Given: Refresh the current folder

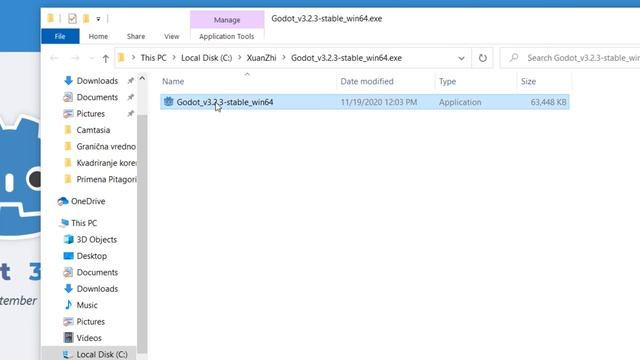Looking at the screenshot, I should 482,58.
